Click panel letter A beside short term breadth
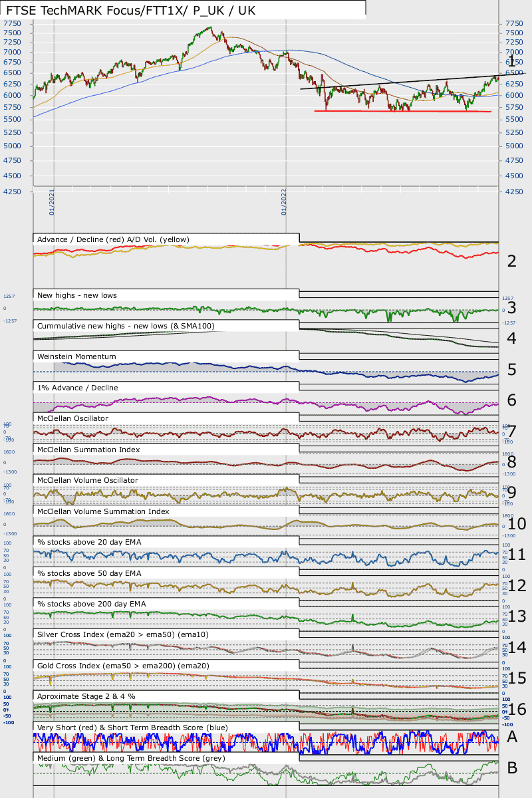This screenshot has height=798, width=532. click(512, 737)
